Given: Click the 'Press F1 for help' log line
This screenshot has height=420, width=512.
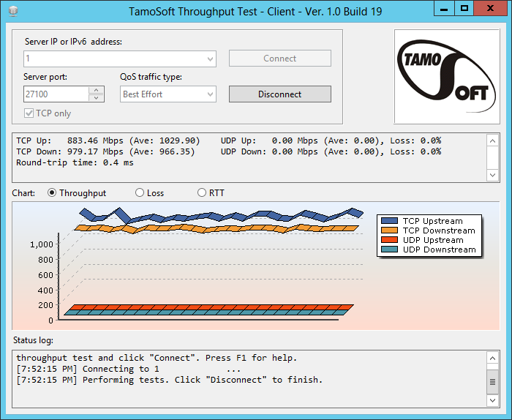Looking at the screenshot, I should point(157,358).
